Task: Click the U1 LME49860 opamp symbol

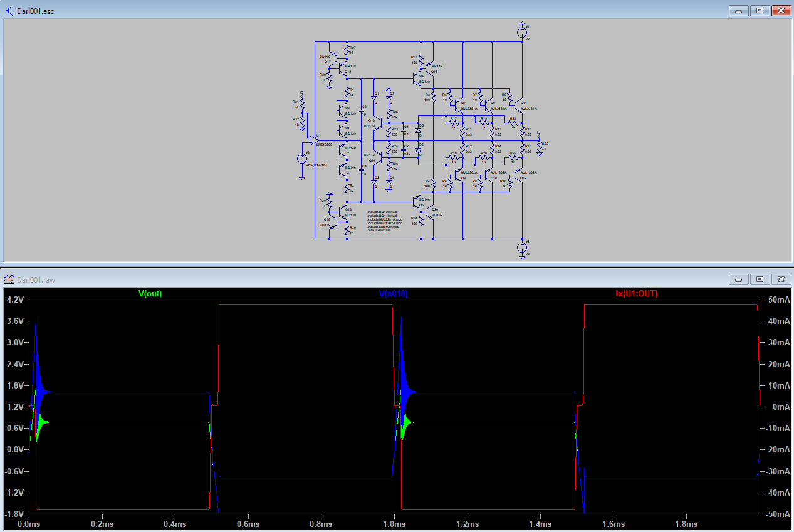Action: pos(314,139)
